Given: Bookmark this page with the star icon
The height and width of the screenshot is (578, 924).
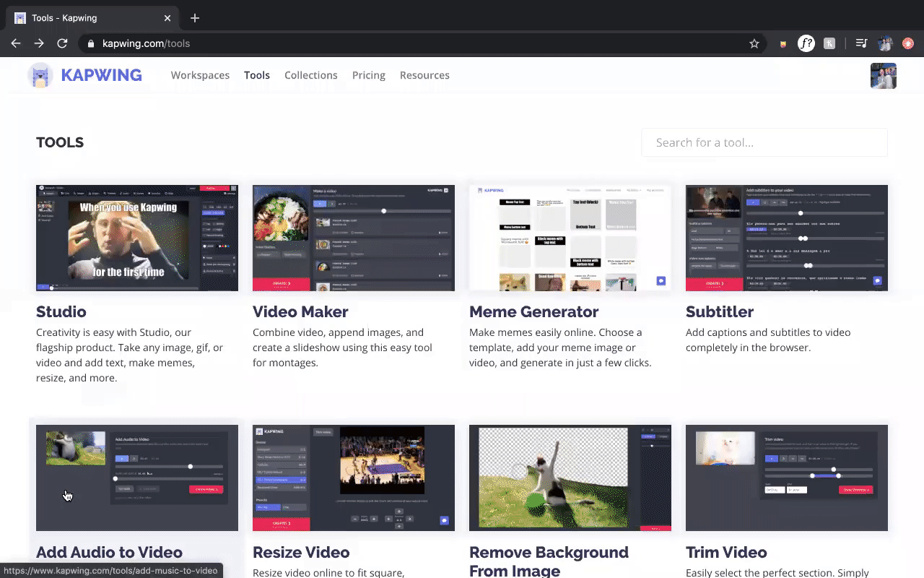Looking at the screenshot, I should [x=754, y=43].
